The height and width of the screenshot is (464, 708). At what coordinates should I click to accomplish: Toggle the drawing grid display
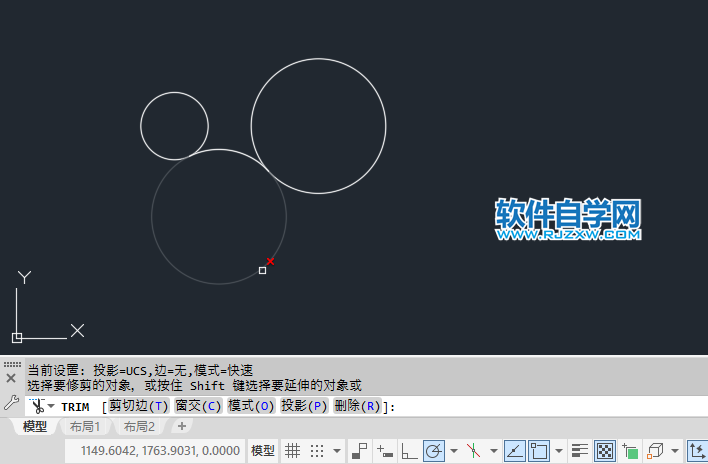(x=292, y=450)
